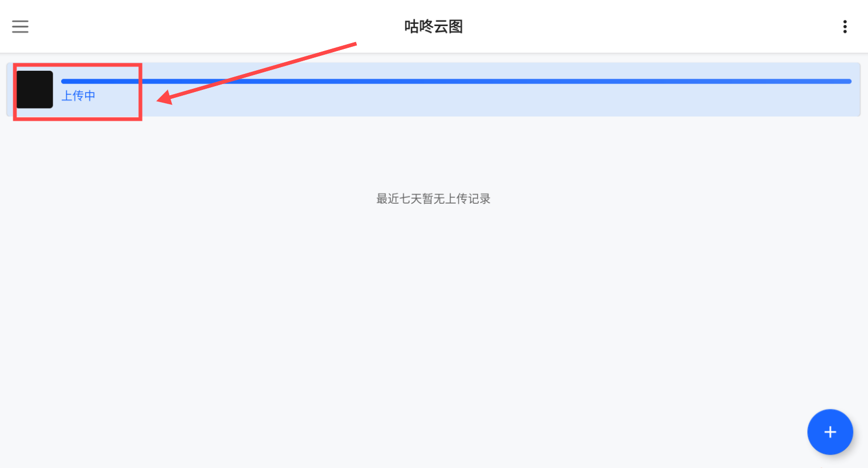Click the 上传中 status text
This screenshot has height=468, width=868.
[x=78, y=96]
